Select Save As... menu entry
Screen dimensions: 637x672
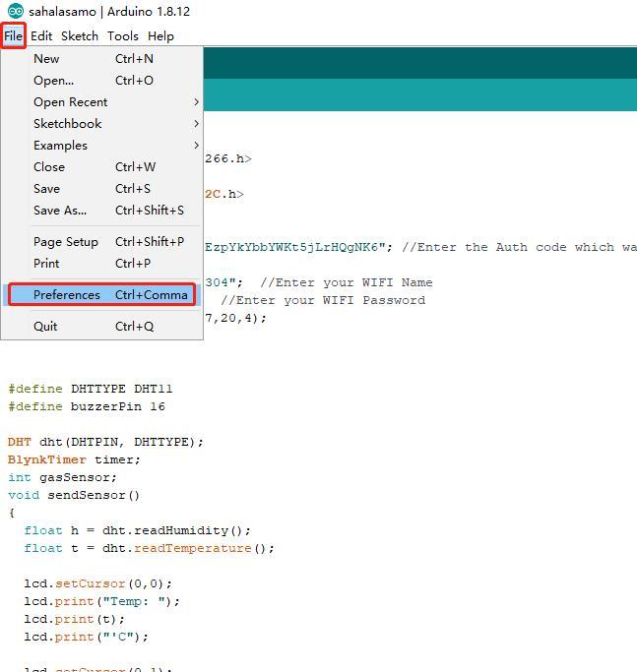click(x=101, y=210)
